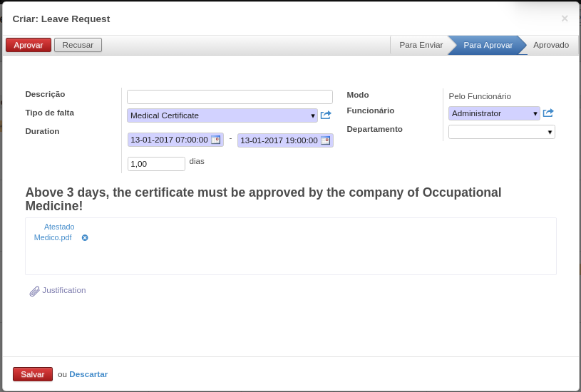Select the Para Enviar status stage

click(421, 45)
